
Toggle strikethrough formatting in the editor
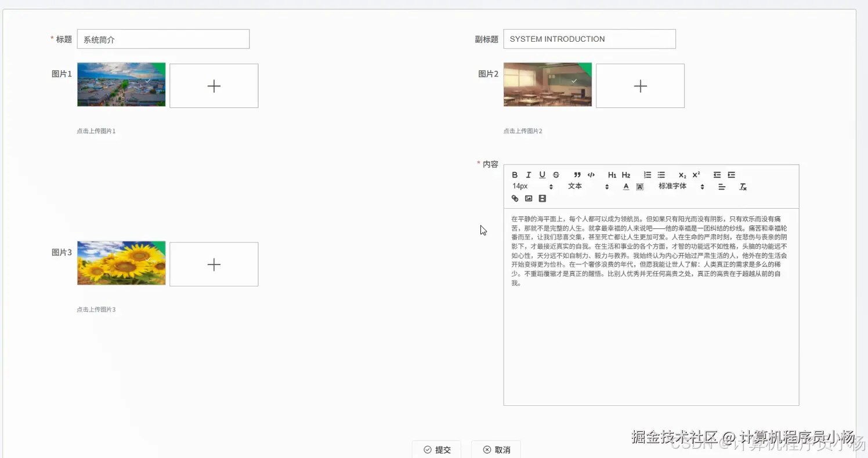(x=556, y=175)
